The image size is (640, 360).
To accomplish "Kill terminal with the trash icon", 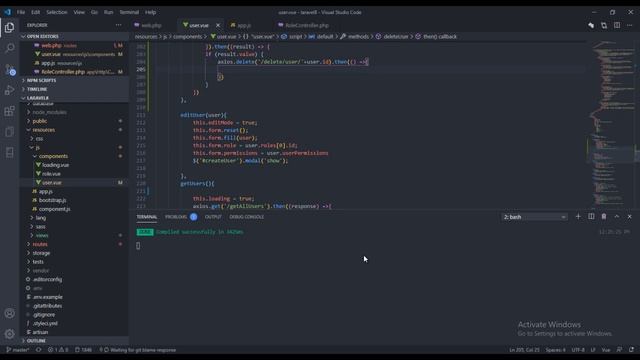I will pyautogui.click(x=604, y=216).
